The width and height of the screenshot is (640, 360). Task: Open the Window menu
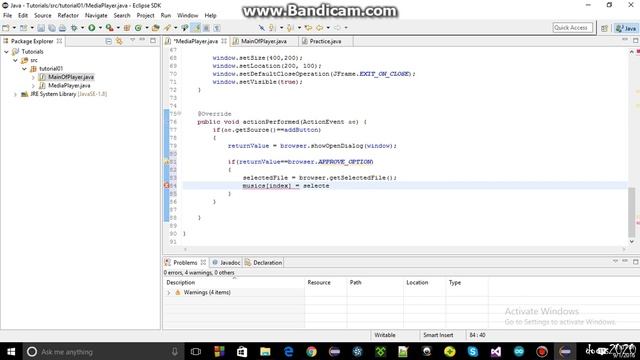[187, 16]
